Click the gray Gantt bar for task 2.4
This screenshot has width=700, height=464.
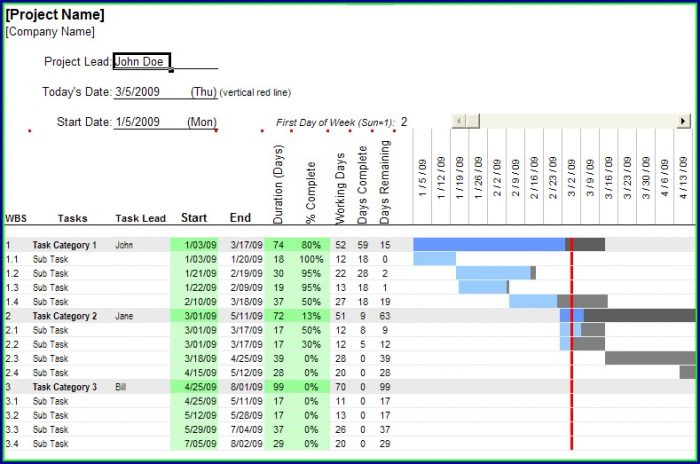click(x=688, y=372)
